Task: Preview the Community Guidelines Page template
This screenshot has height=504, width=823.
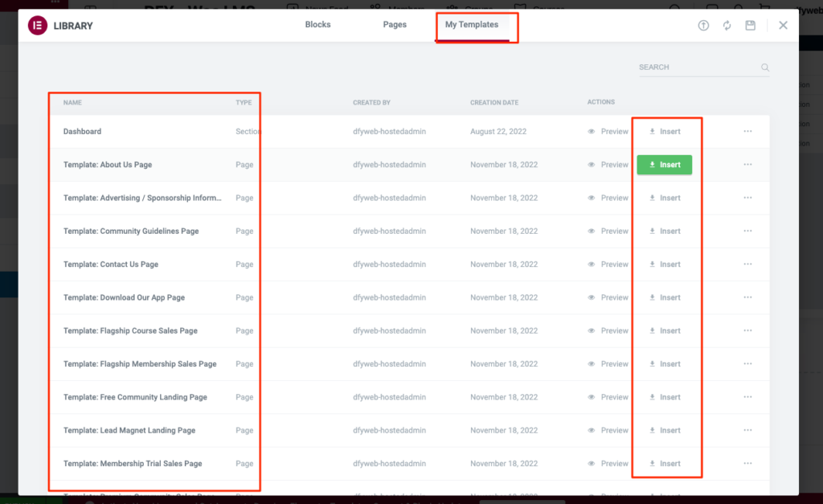Action: tap(608, 232)
